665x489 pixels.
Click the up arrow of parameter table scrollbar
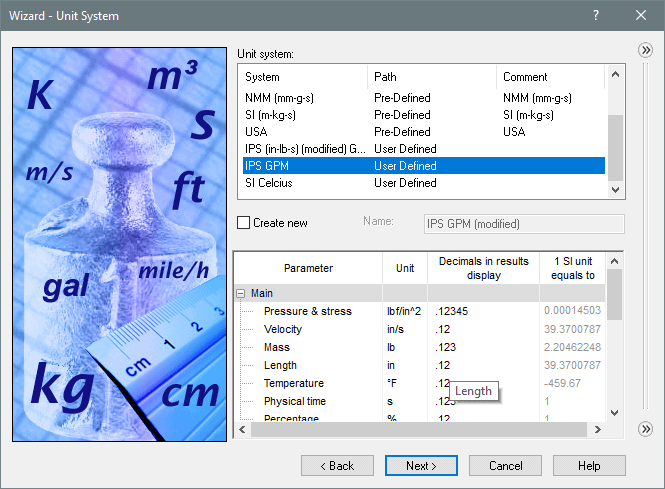614,261
